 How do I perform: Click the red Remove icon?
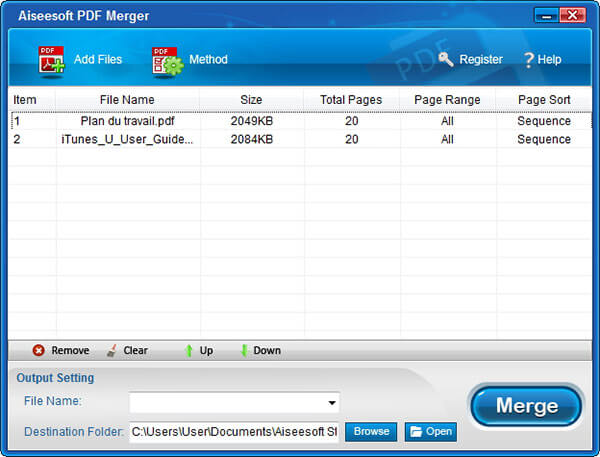click(38, 350)
